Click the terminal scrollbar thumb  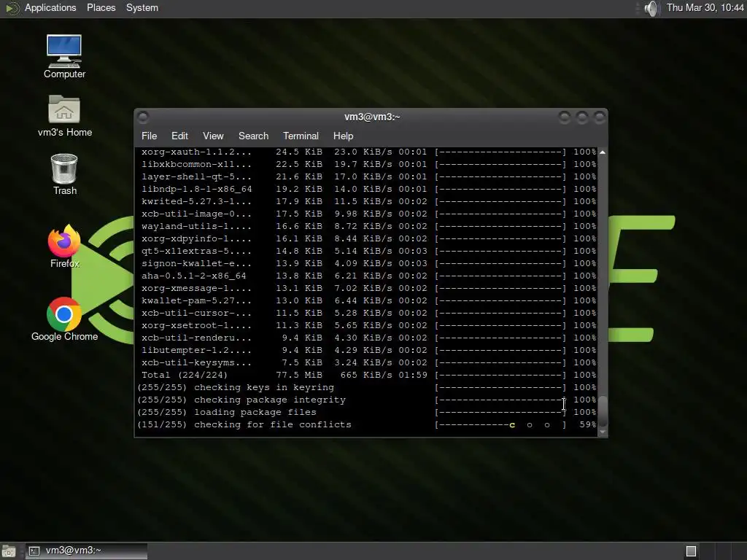click(603, 411)
